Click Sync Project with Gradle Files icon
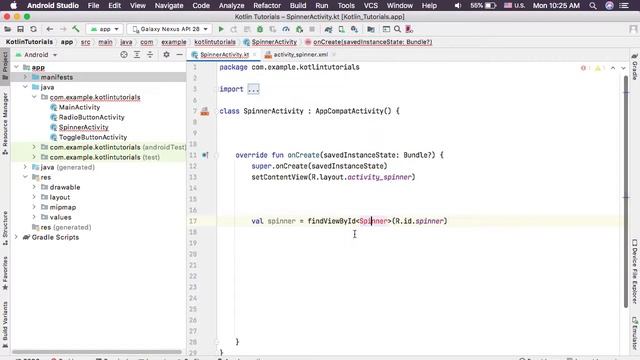640x360 pixels. pyautogui.click(x=328, y=29)
